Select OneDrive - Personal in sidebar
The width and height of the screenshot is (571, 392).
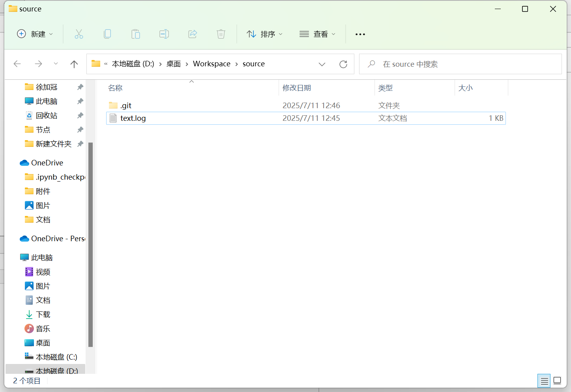(x=58, y=238)
